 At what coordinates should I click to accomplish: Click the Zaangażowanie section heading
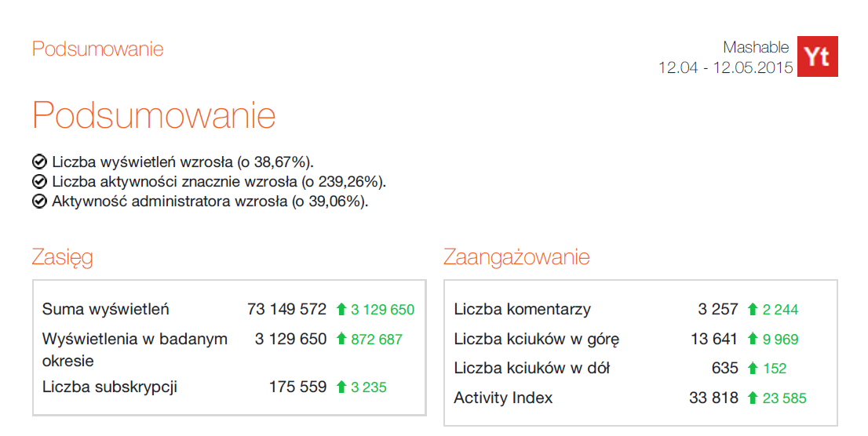click(516, 256)
